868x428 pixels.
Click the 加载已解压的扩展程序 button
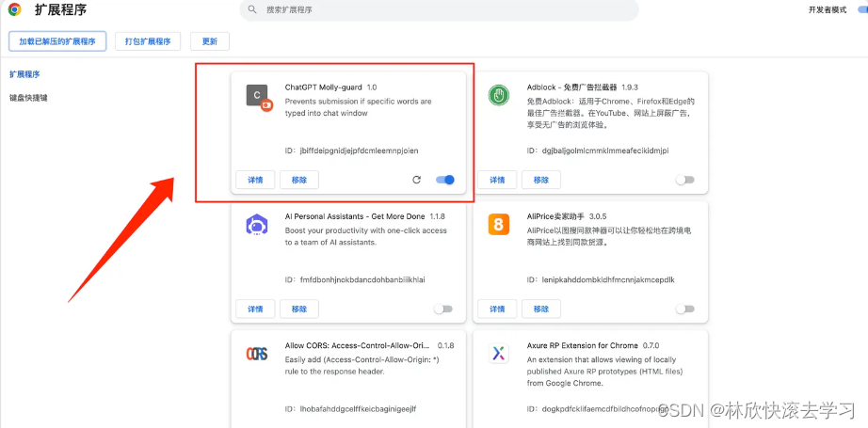pyautogui.click(x=57, y=41)
